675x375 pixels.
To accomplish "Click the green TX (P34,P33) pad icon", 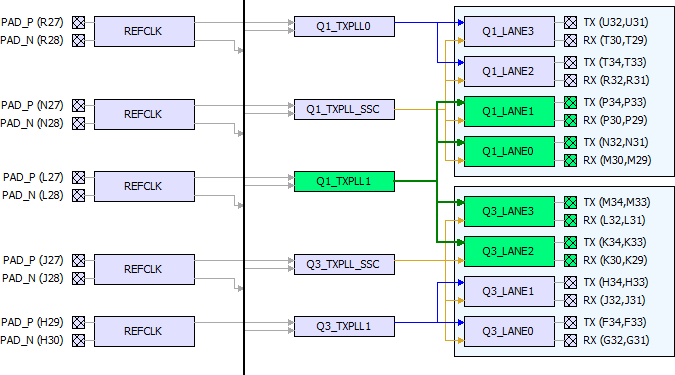I will tap(570, 102).
